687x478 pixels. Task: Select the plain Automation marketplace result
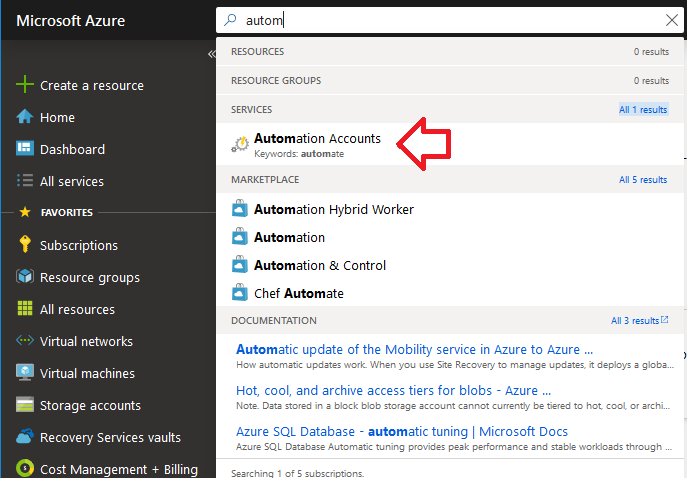(x=290, y=237)
